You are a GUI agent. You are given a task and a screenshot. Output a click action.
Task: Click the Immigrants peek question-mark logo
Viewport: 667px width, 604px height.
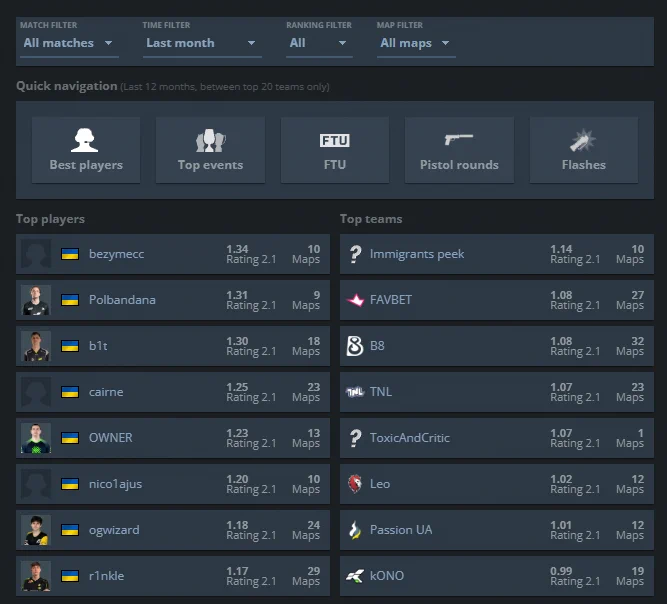click(x=355, y=254)
